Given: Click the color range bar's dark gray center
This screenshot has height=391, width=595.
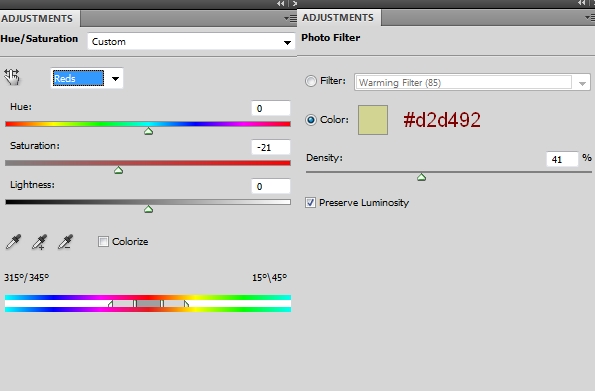Looking at the screenshot, I should pyautogui.click(x=148, y=304).
